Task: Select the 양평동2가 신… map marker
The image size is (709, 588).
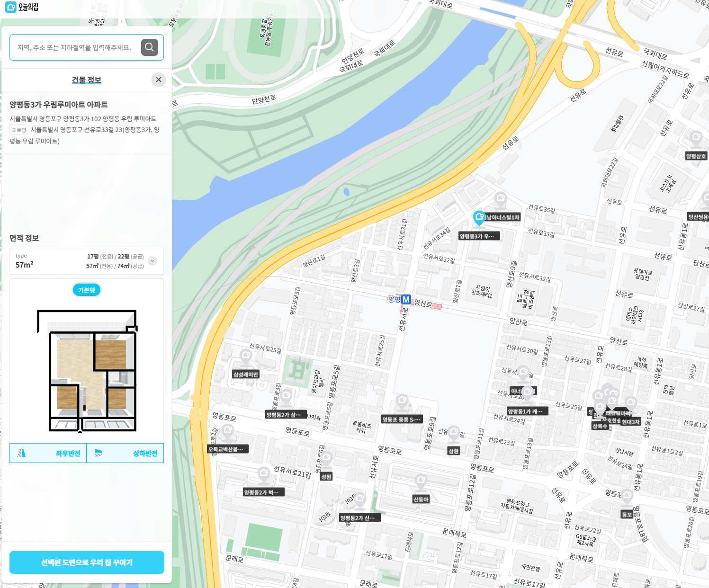Action: coord(360,499)
